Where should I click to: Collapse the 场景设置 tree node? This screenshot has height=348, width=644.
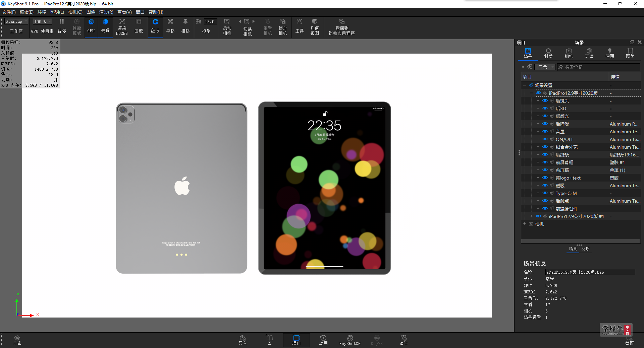point(525,85)
